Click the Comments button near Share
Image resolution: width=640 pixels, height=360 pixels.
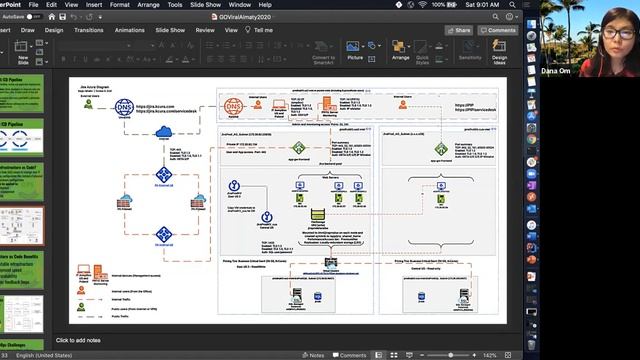point(498,30)
